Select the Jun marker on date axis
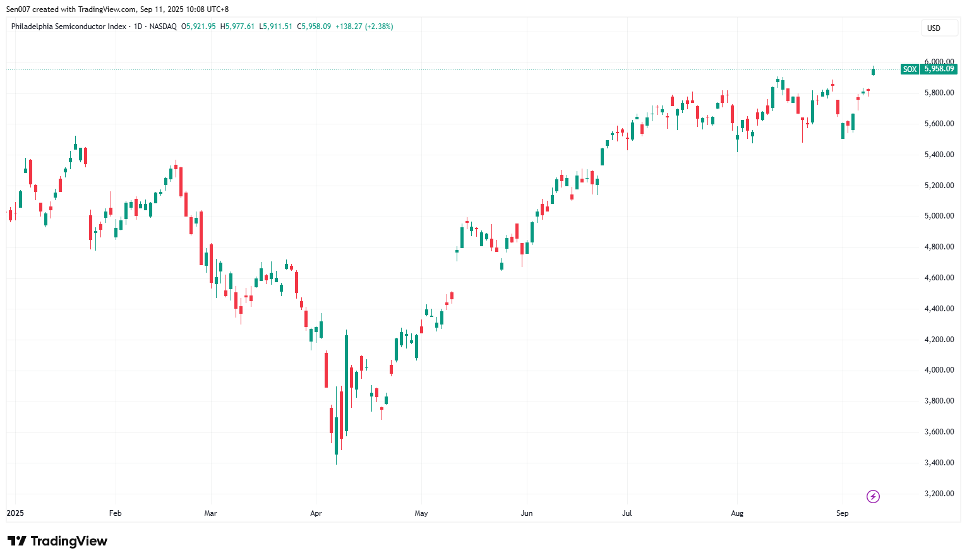 [526, 513]
